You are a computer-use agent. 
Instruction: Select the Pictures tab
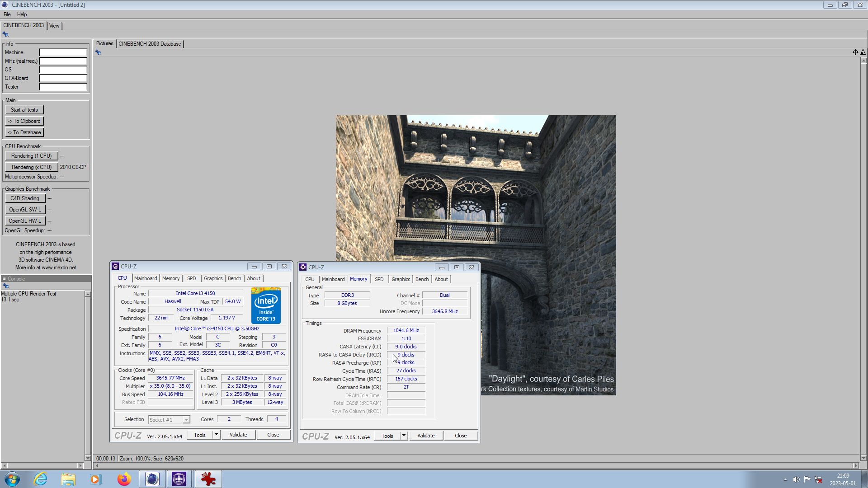click(104, 43)
